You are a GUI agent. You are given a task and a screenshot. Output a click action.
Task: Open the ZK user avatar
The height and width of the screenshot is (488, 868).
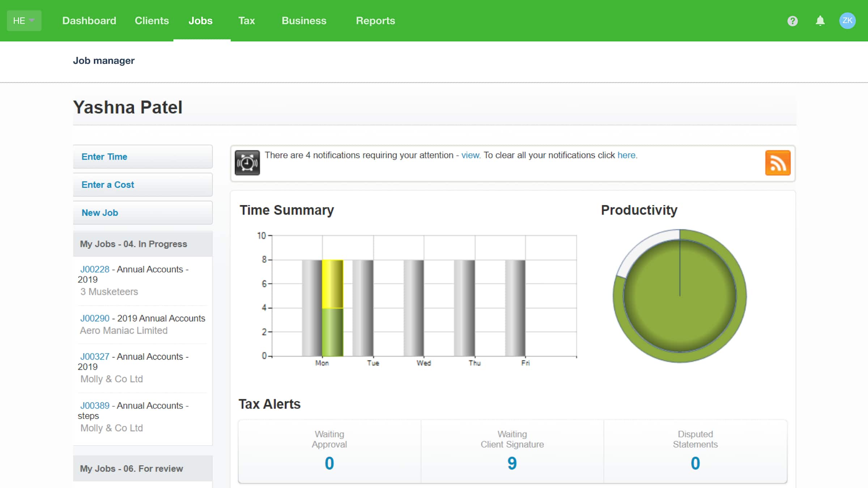pos(848,21)
